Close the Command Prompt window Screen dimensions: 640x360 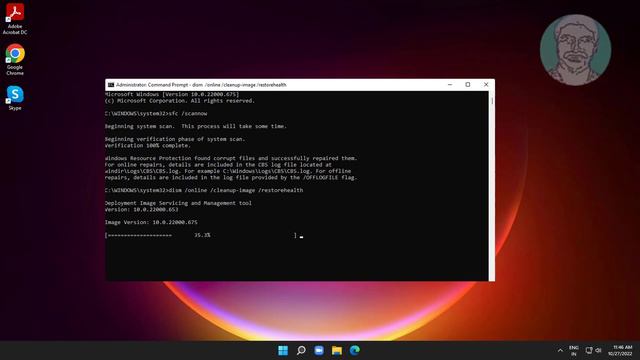(486, 85)
